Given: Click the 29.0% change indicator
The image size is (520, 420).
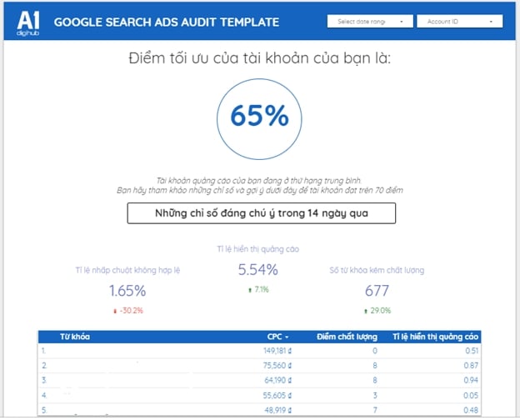Looking at the screenshot, I should pos(377,311).
